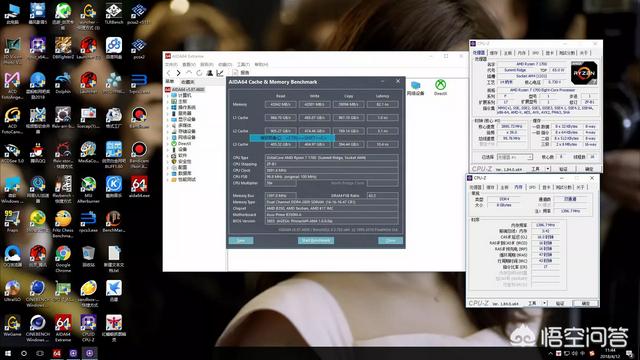Open the AIDA64 Extreme desktop shortcut
The image size is (640, 360).
[63, 328]
